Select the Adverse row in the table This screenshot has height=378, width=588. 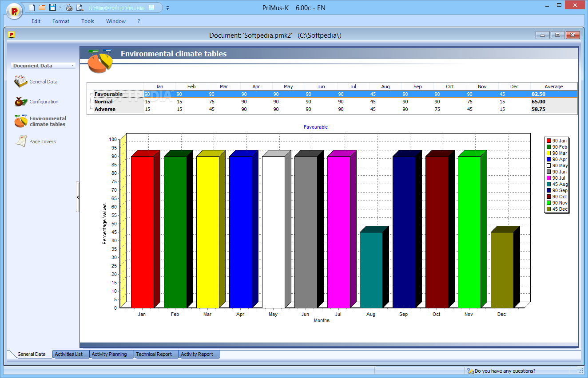[x=332, y=109]
